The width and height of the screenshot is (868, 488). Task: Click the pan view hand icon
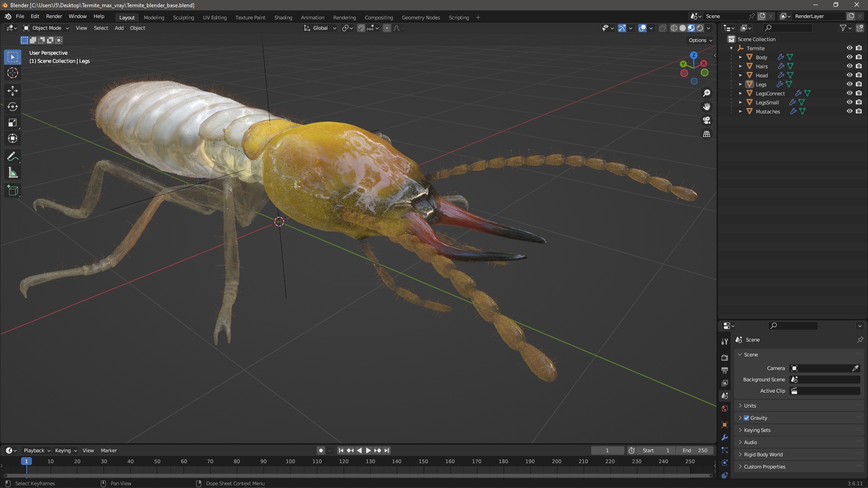706,107
